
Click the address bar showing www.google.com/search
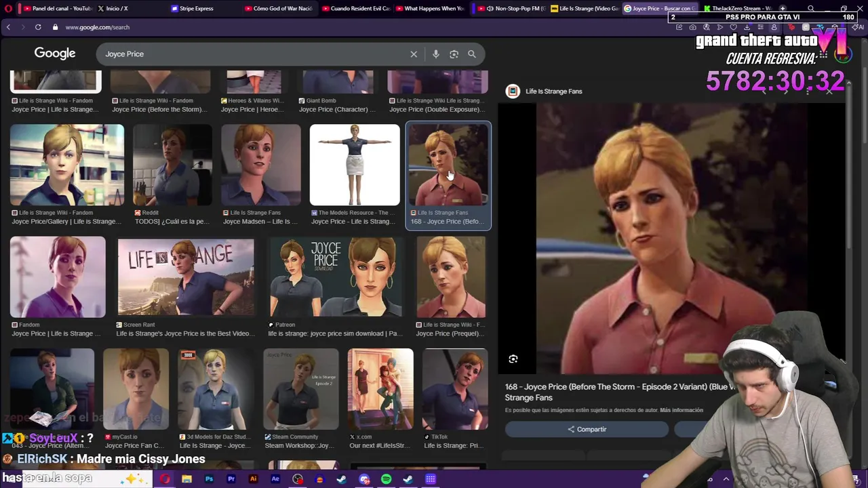tap(97, 27)
